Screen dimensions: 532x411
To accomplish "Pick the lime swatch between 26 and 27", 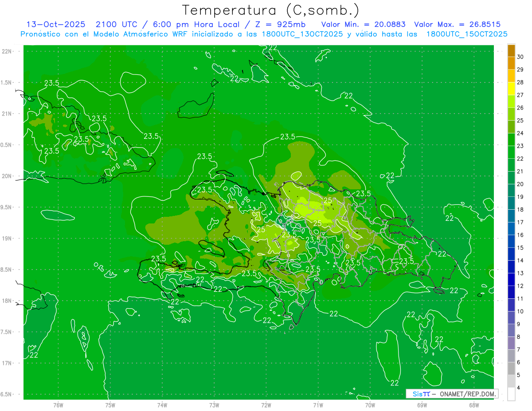I will click(511, 102).
